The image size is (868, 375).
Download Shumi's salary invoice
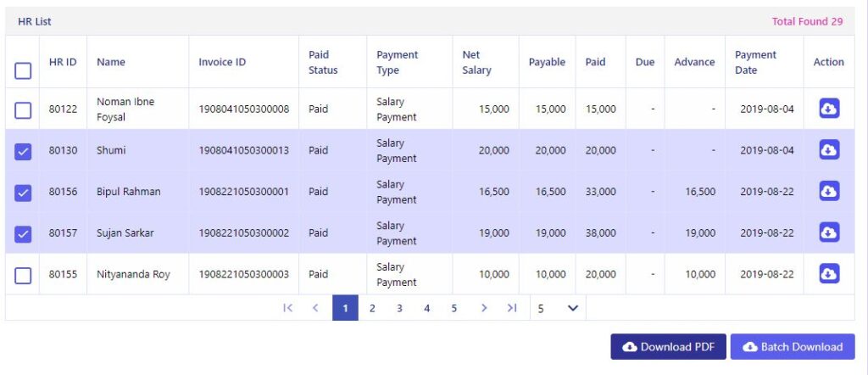[829, 150]
